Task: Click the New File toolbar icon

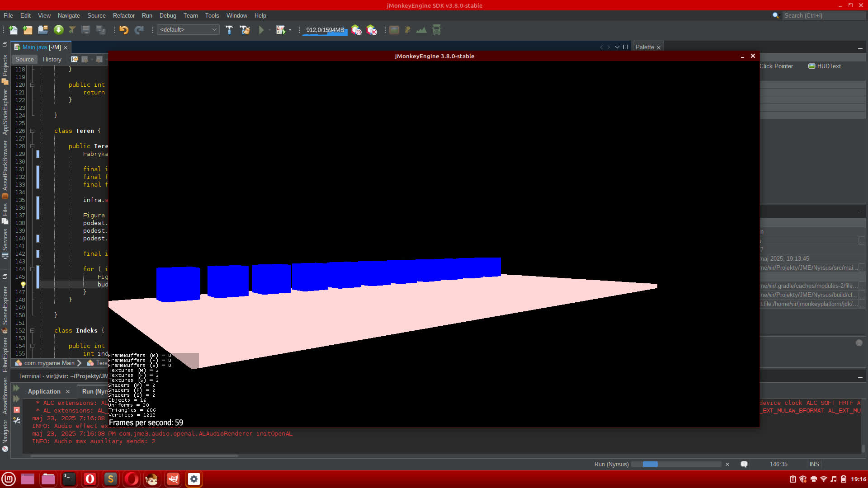Action: tap(13, 30)
